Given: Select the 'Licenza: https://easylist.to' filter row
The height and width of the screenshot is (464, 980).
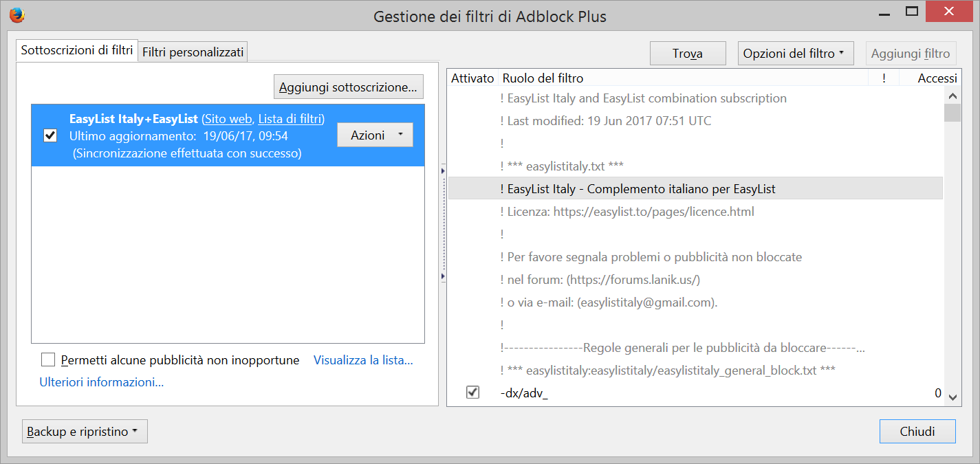Looking at the screenshot, I should point(695,211).
